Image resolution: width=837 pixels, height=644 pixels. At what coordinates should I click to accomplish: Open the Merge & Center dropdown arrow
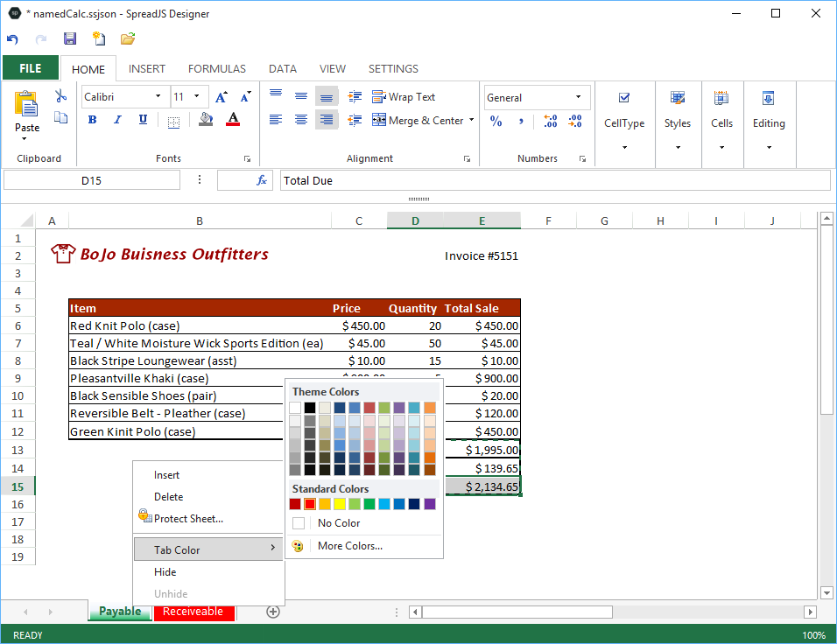pyautogui.click(x=472, y=121)
